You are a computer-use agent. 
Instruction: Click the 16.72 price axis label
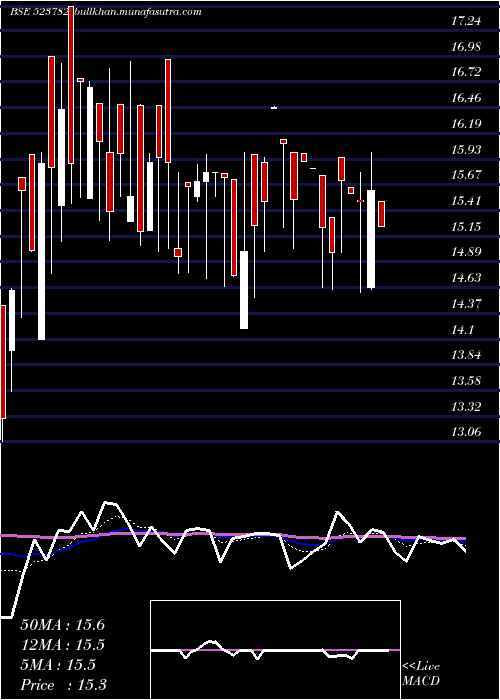tap(466, 72)
